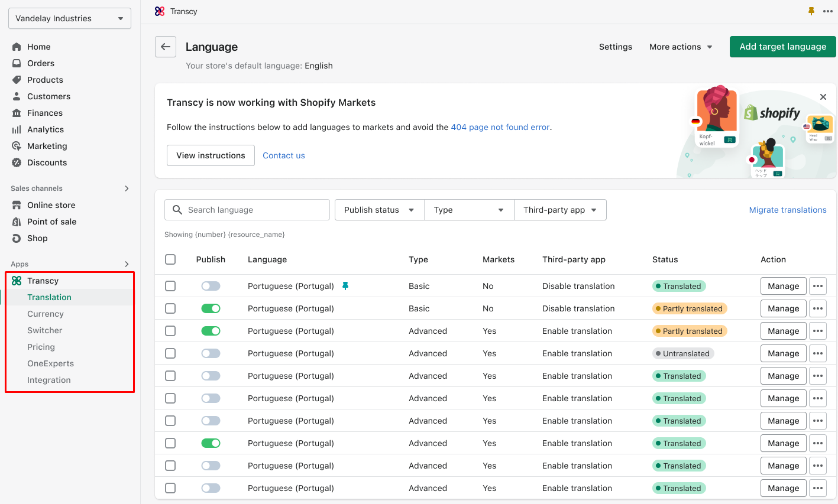Viewport: 838px width, 504px height.
Task: Open the three-dot menu in the Advanced Partly translated row
Action: coord(818,331)
